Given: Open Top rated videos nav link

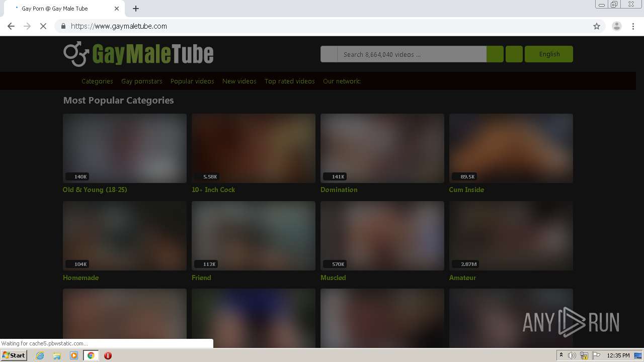Looking at the screenshot, I should [x=290, y=81].
